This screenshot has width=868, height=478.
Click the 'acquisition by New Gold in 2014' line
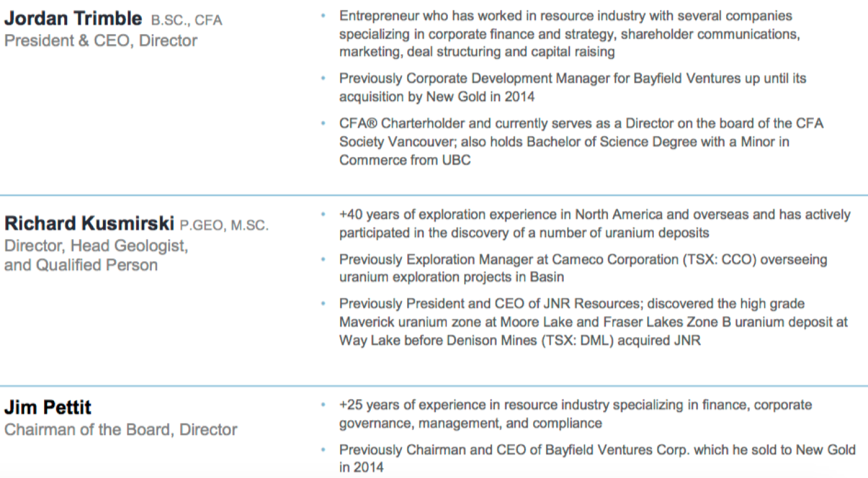click(x=437, y=97)
